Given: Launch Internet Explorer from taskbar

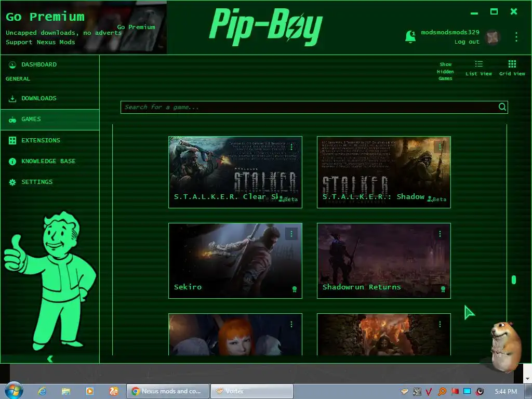Looking at the screenshot, I should (x=42, y=391).
